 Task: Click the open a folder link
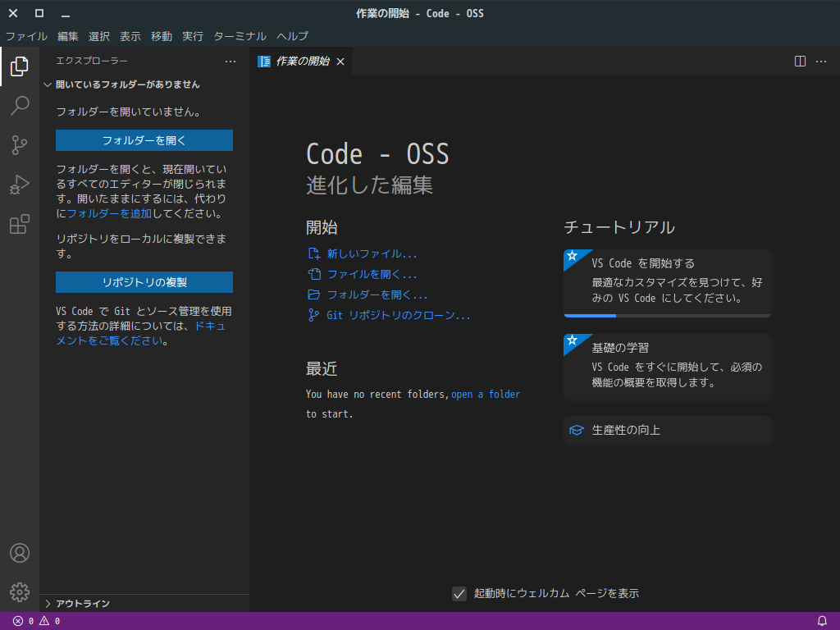point(486,395)
